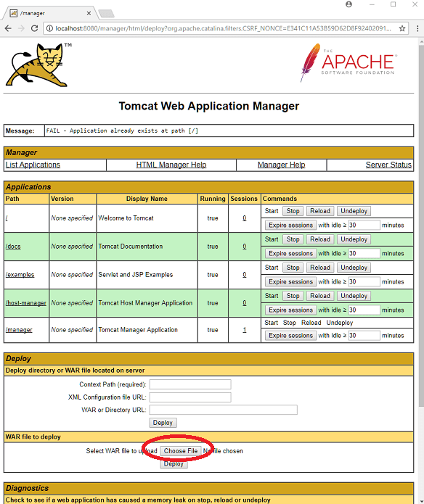This screenshot has height=504, width=424.
Task: Click idle minutes field for Welcome to Tomcat
Action: (x=364, y=225)
